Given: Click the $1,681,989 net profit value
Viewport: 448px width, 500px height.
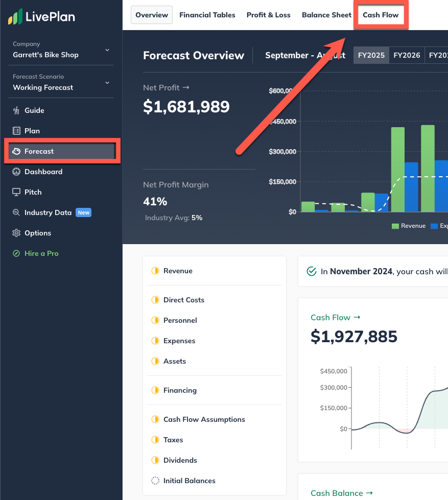Looking at the screenshot, I should pos(186,107).
